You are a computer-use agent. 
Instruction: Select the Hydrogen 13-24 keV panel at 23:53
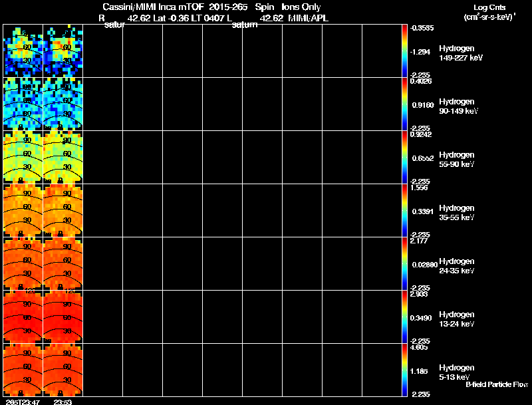(63, 317)
